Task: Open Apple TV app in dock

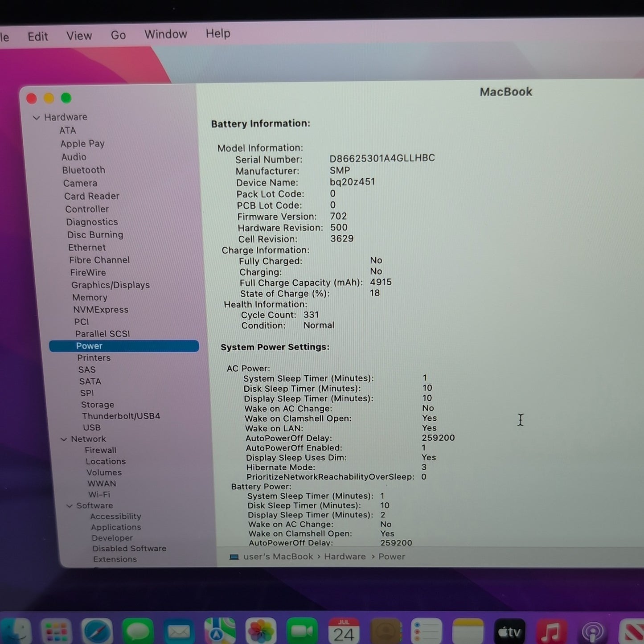Action: pos(509,631)
